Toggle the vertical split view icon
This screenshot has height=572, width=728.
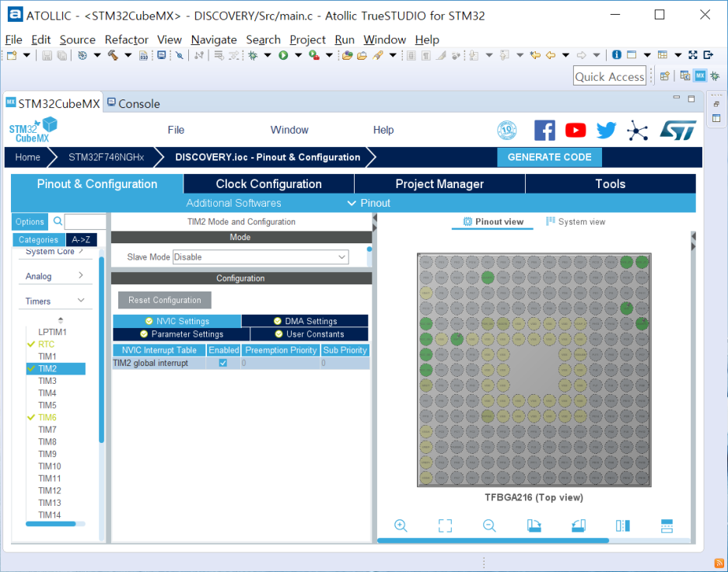[622, 525]
